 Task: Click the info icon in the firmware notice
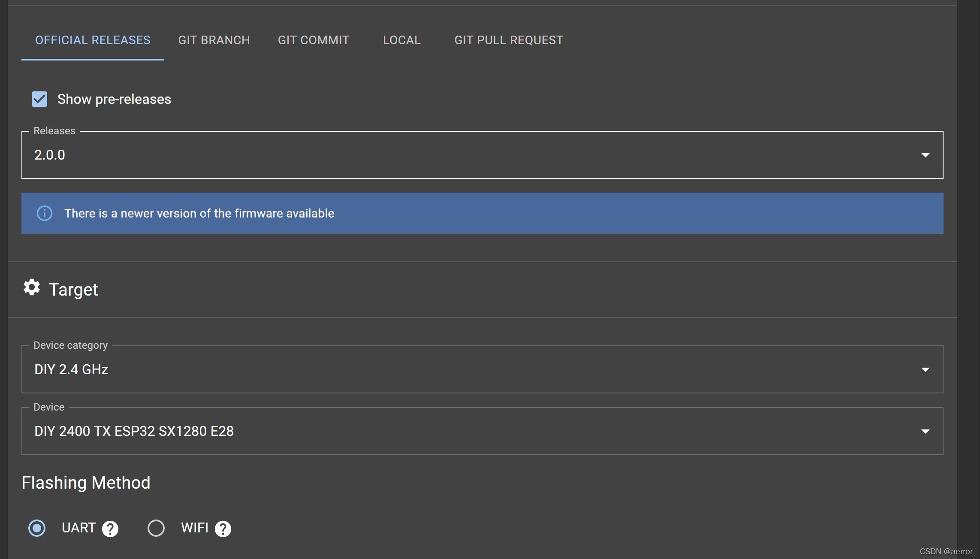point(45,213)
